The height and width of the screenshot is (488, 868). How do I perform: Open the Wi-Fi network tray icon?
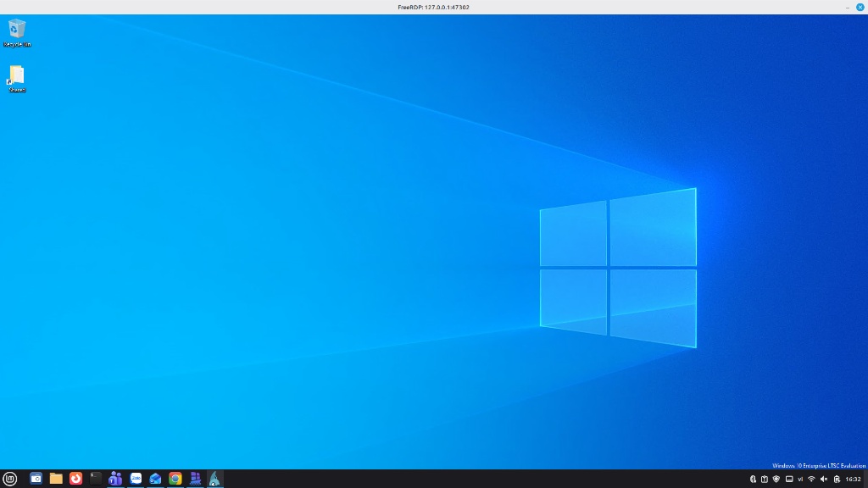coord(811,480)
